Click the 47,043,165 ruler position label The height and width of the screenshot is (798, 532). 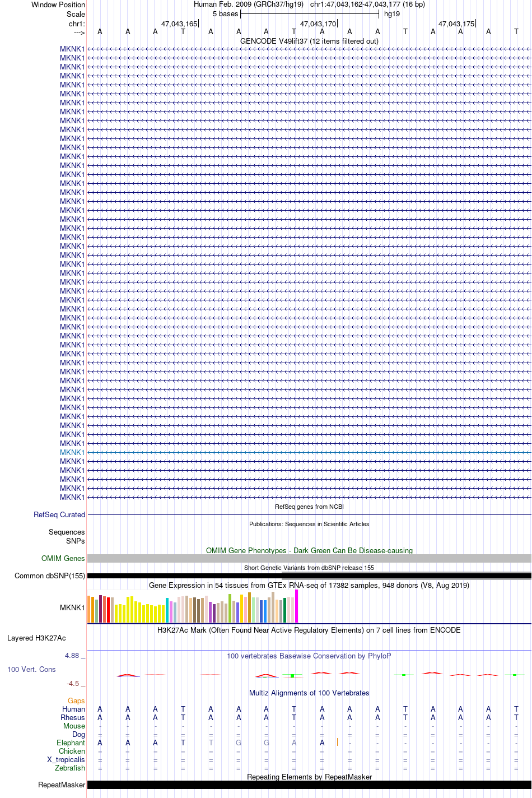coord(179,24)
